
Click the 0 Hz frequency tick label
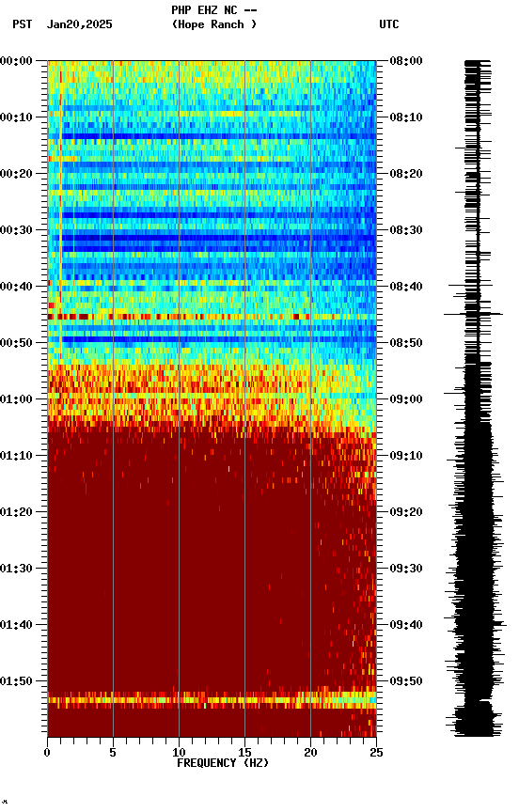pyautogui.click(x=47, y=753)
